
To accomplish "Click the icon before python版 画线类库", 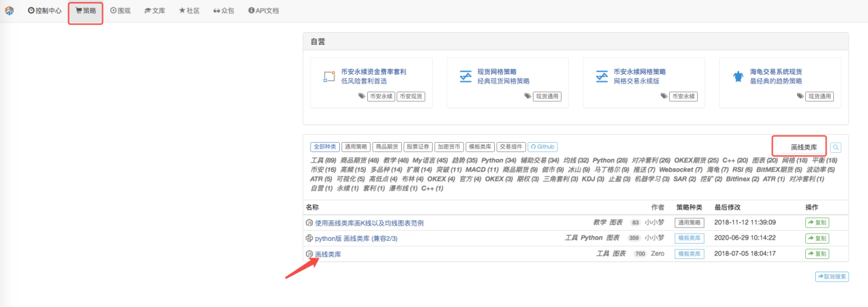I will (309, 238).
